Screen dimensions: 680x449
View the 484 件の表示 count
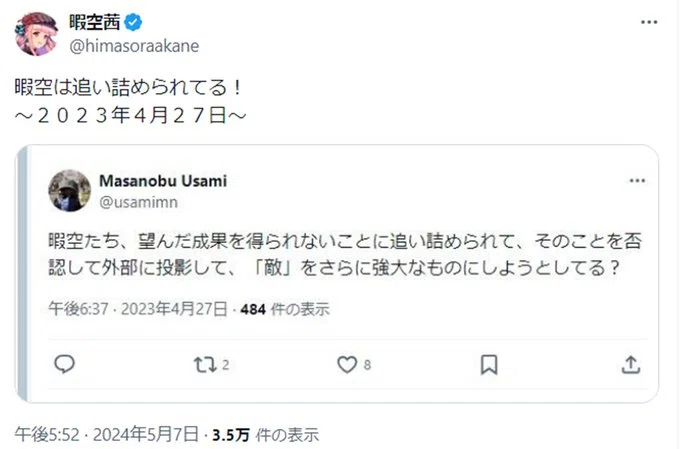click(285, 309)
